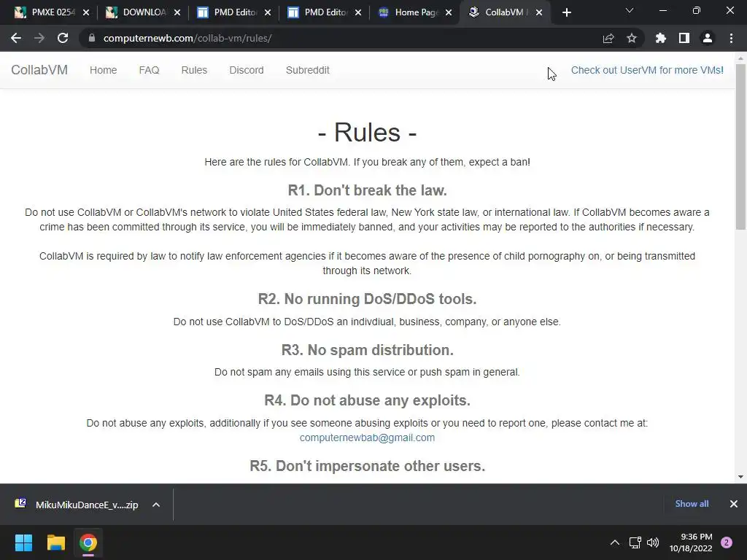Image resolution: width=747 pixels, height=560 pixels.
Task: Close the DOWNLOAD tab
Action: pyautogui.click(x=177, y=12)
